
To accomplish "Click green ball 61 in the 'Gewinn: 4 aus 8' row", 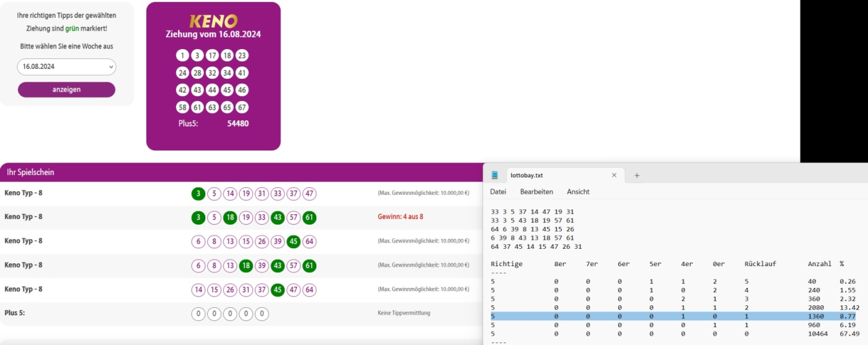I will [309, 218].
